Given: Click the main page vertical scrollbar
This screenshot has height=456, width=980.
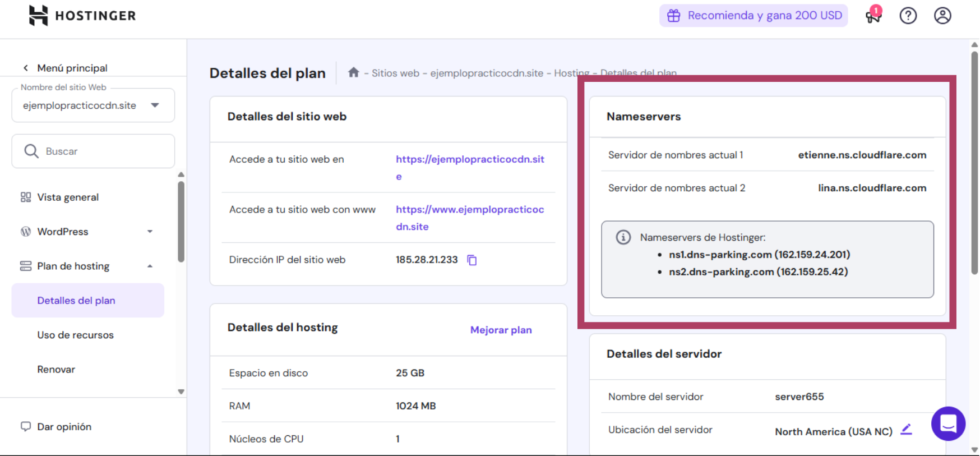Looking at the screenshot, I should 974,163.
